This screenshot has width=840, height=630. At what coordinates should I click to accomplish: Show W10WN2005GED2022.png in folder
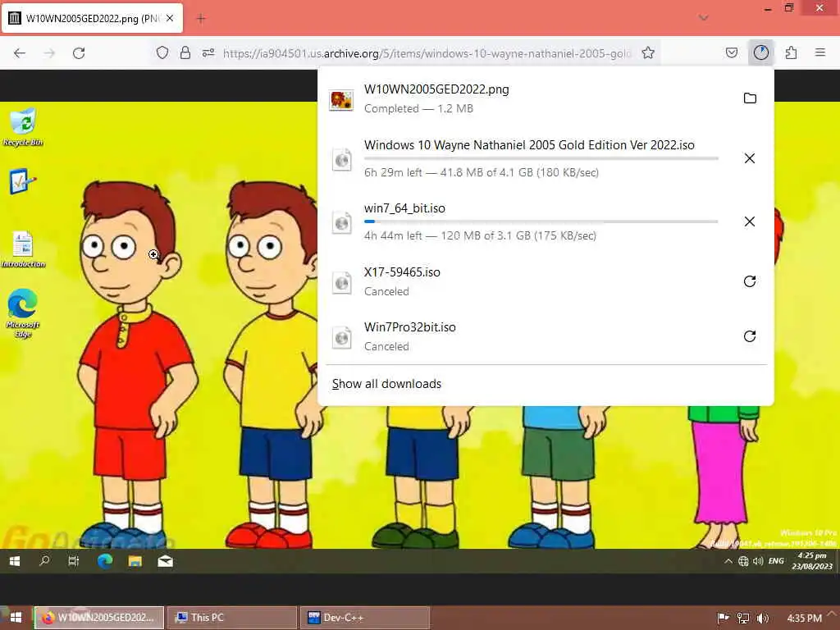pyautogui.click(x=750, y=98)
